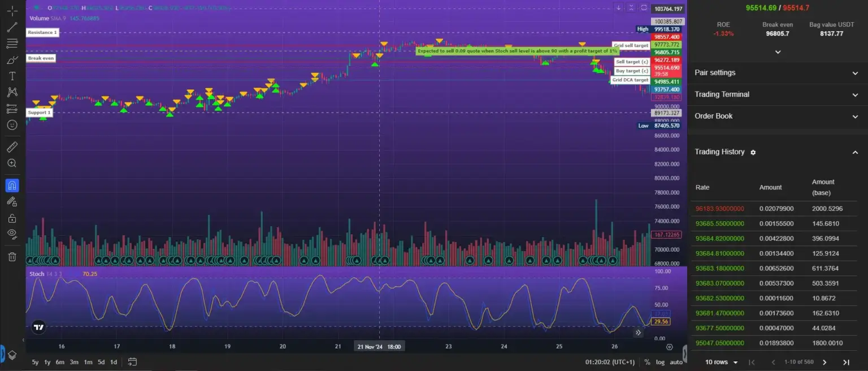Open the go-to-date calendar

[133, 362]
